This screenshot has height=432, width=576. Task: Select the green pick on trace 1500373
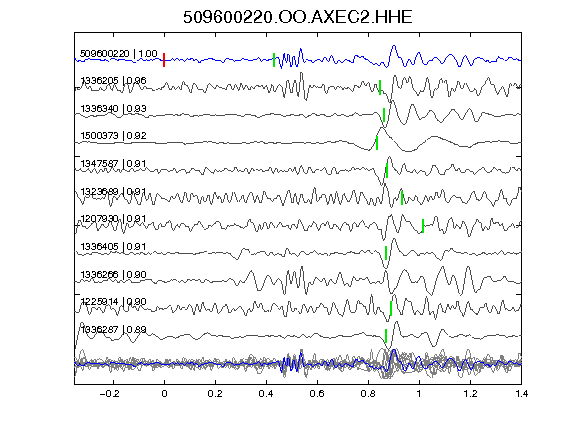377,143
